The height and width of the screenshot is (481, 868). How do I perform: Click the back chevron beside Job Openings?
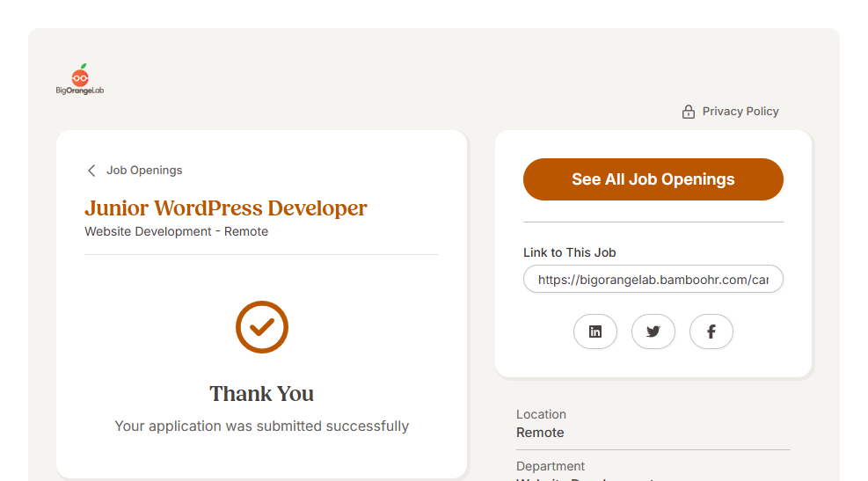[91, 171]
